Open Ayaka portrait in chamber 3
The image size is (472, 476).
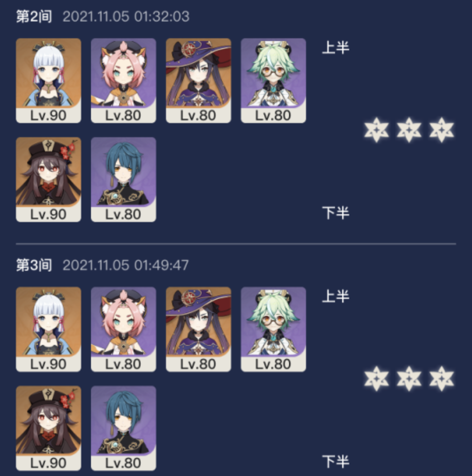coord(48,329)
